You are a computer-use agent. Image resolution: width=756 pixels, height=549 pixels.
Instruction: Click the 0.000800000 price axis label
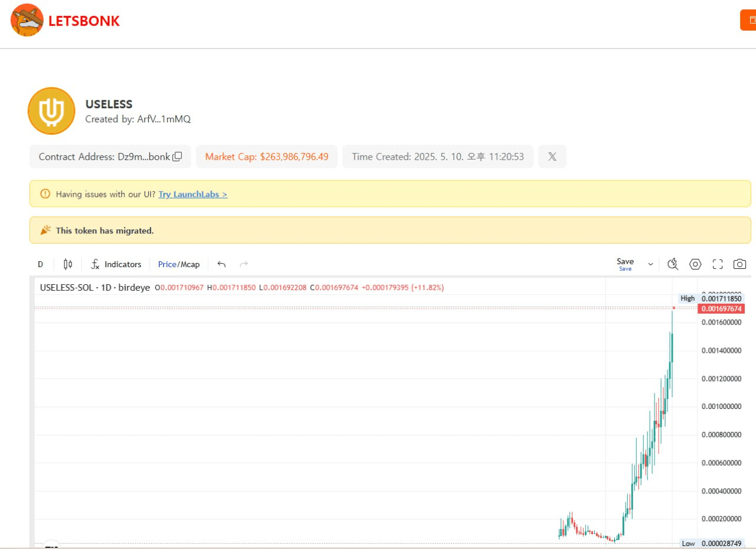tap(721, 435)
